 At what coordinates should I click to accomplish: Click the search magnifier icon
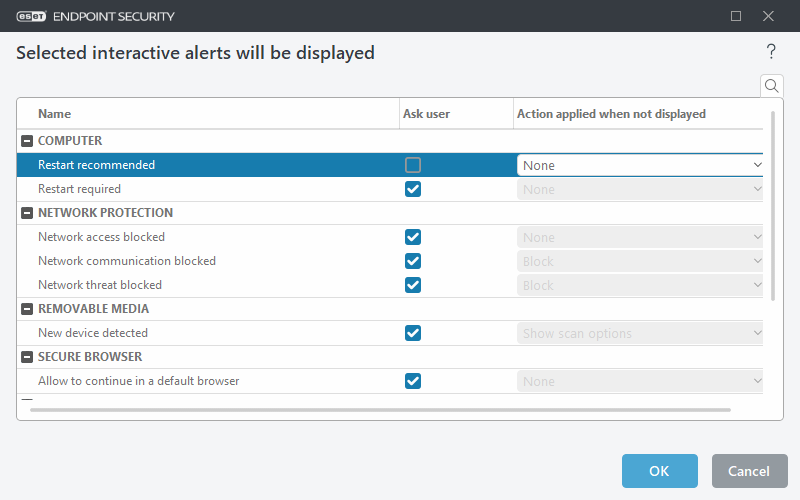click(x=771, y=86)
